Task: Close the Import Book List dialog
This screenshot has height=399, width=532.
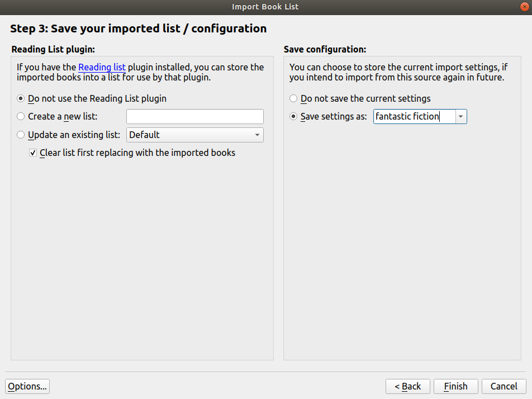Action: coord(524,7)
